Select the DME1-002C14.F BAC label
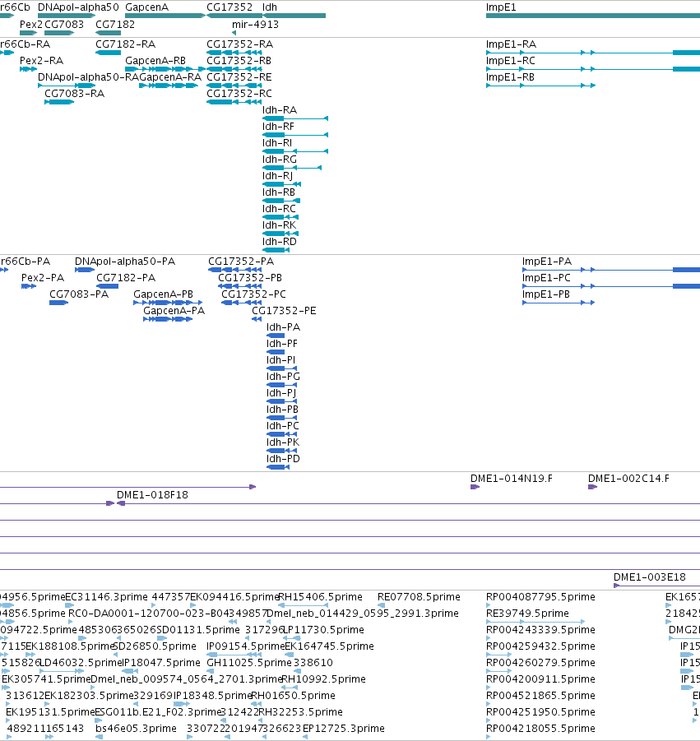 click(x=628, y=479)
